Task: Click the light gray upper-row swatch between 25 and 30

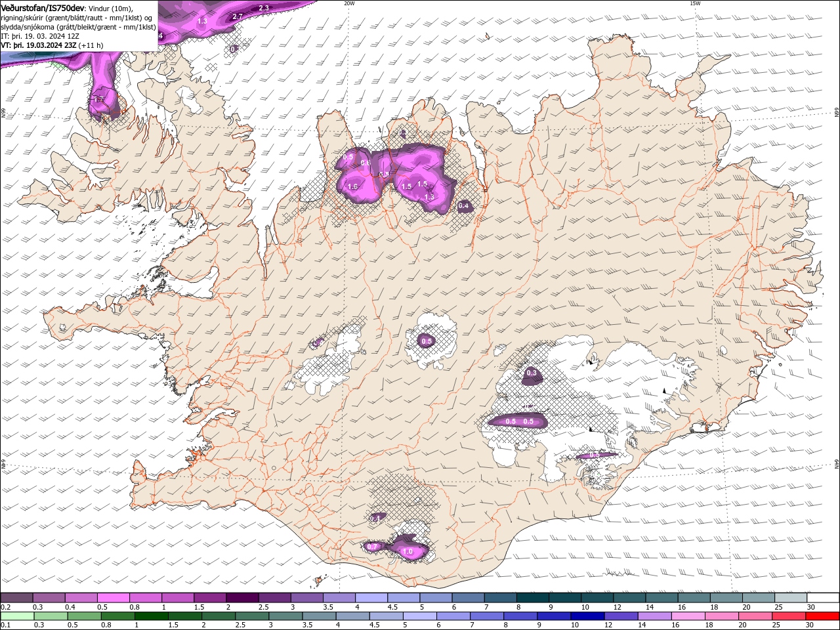Action: (x=791, y=598)
